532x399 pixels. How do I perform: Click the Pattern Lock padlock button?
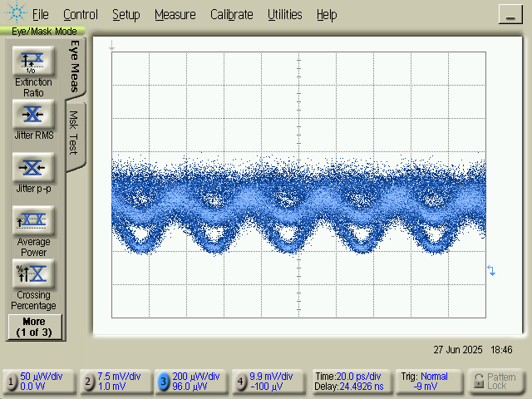point(496,382)
